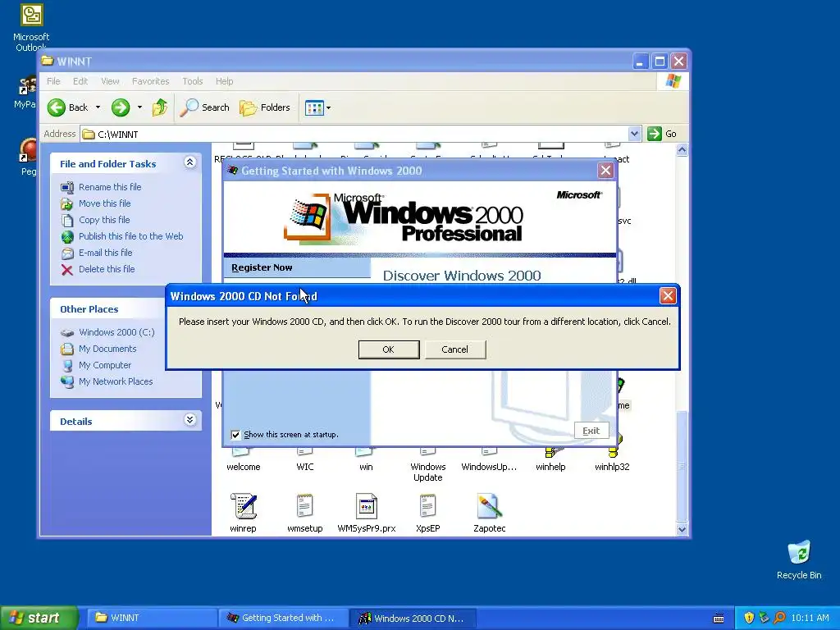
Task: Switch to Getting Started taskbar button
Action: point(283,618)
